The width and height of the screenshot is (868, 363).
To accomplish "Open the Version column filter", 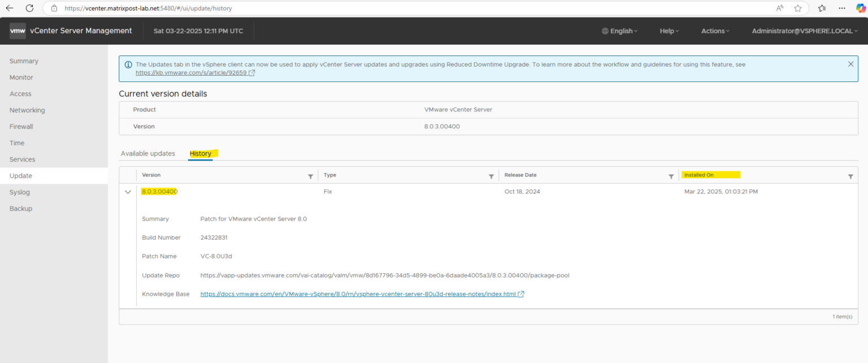I will tap(311, 176).
